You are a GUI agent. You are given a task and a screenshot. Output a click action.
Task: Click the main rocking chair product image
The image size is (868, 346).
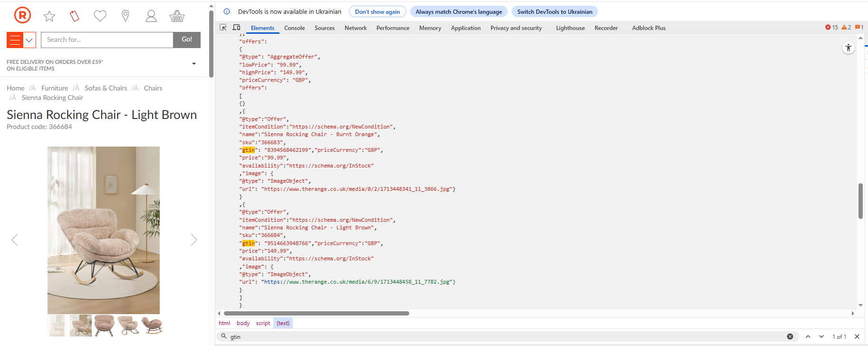104,230
